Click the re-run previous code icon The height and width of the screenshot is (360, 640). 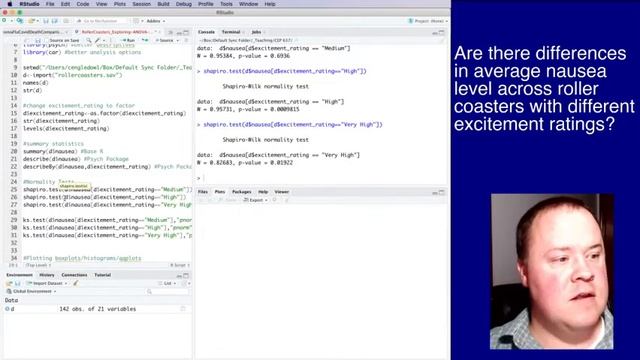point(144,40)
